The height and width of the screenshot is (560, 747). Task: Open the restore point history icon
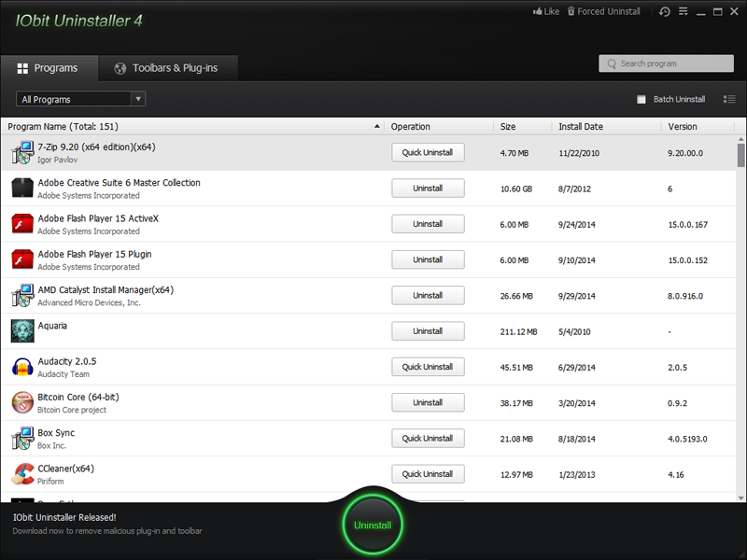(664, 11)
